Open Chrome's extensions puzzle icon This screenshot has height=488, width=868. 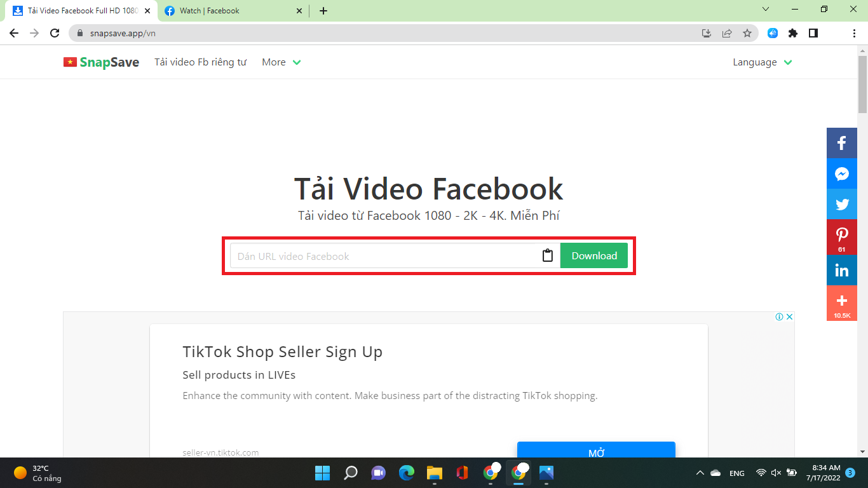point(793,32)
